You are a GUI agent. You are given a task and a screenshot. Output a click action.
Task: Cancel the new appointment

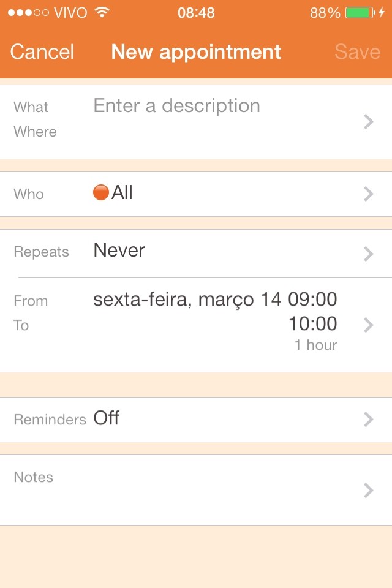pyautogui.click(x=42, y=52)
